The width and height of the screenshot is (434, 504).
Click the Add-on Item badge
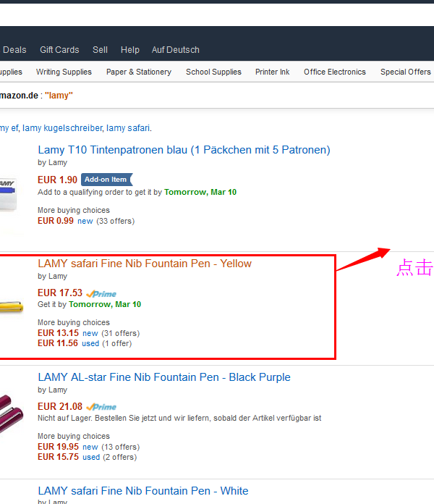(106, 180)
